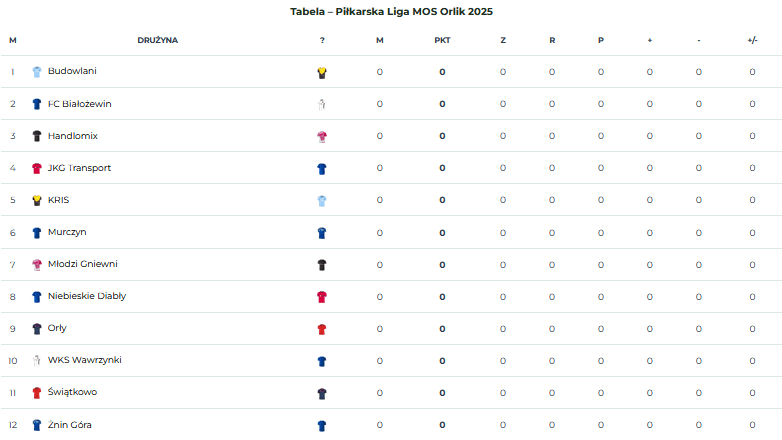Image resolution: width=782 pixels, height=440 pixels.
Task: Click next-opponent jersey icon in Handlomix row
Action: [322, 136]
